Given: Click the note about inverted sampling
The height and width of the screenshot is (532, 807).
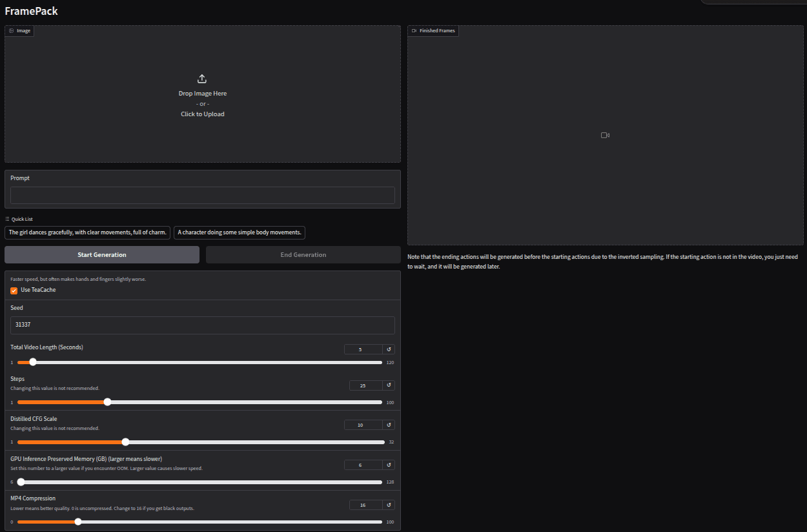Looking at the screenshot, I should (x=603, y=261).
